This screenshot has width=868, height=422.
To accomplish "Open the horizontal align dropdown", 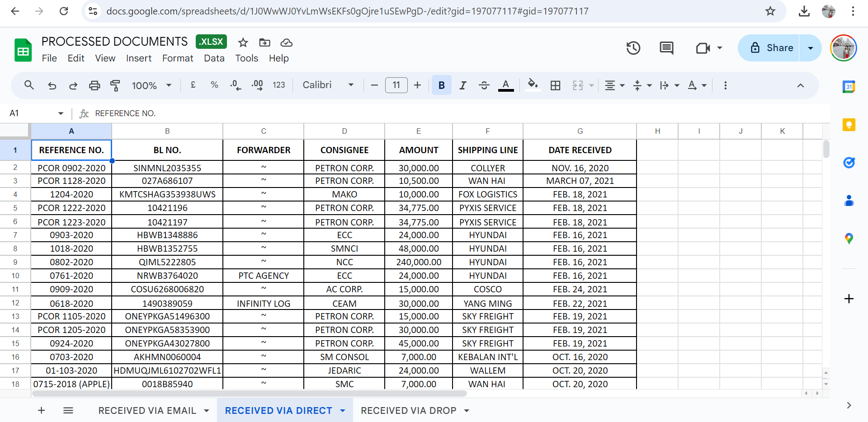I will [615, 85].
